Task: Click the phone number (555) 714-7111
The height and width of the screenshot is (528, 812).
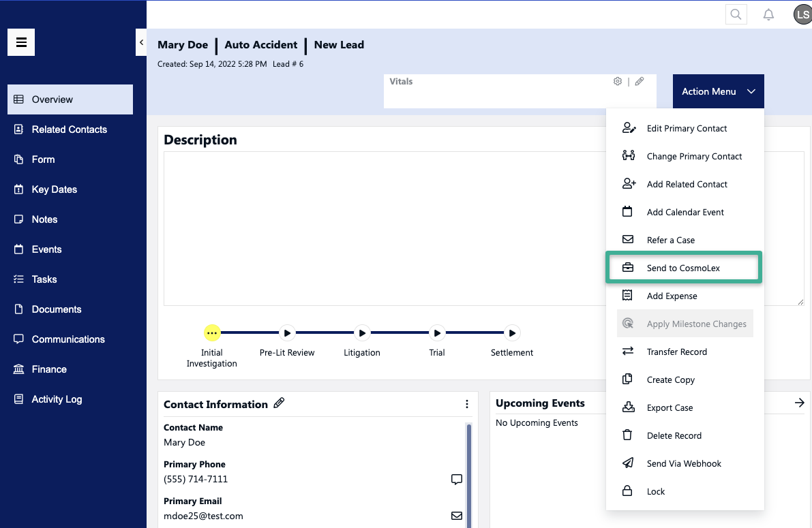Action: (x=196, y=480)
